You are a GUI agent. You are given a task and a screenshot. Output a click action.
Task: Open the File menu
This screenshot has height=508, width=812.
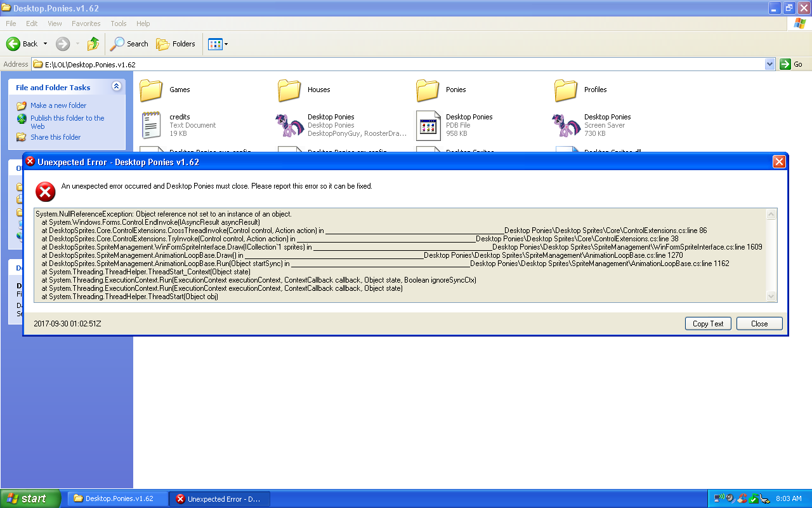coord(11,23)
